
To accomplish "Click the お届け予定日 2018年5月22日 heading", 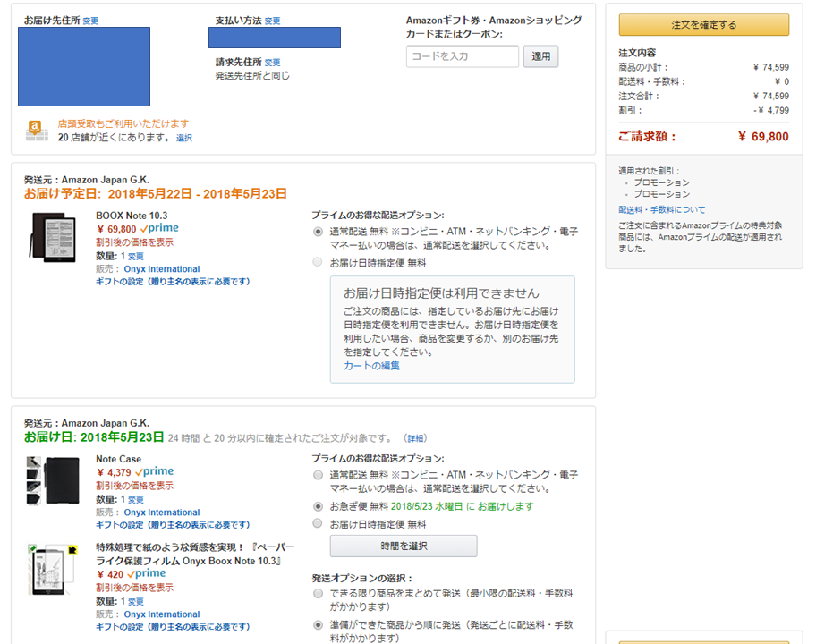I will point(155,194).
